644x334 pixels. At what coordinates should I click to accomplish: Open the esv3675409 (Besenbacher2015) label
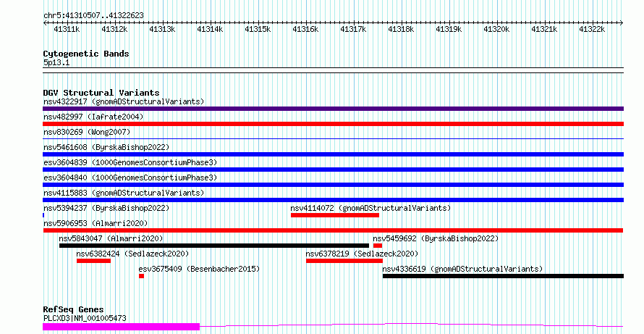pos(199,269)
